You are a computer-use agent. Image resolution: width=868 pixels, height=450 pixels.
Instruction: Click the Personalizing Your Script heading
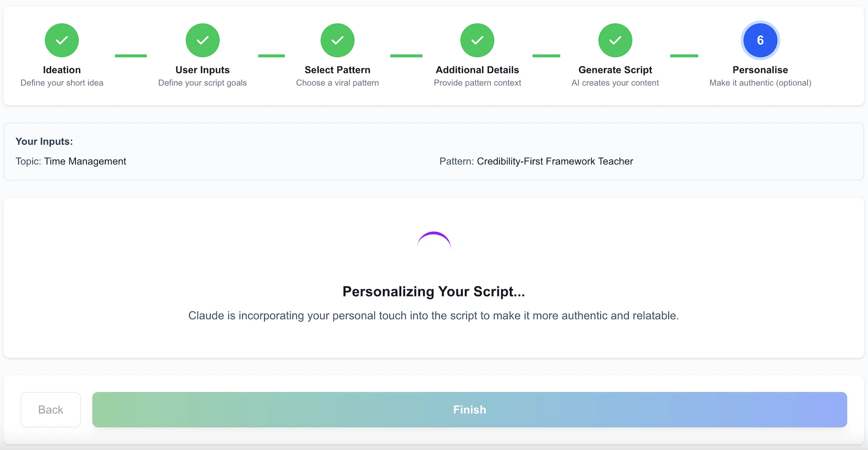pos(434,291)
